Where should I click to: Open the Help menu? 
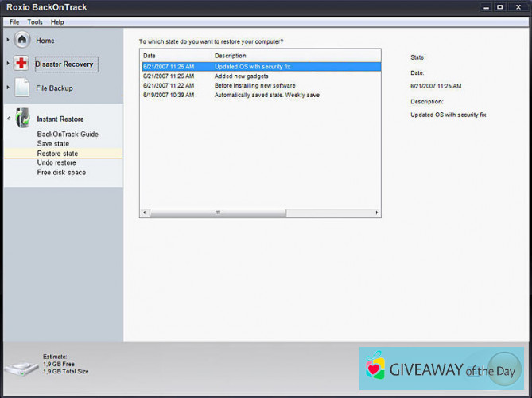tap(57, 22)
